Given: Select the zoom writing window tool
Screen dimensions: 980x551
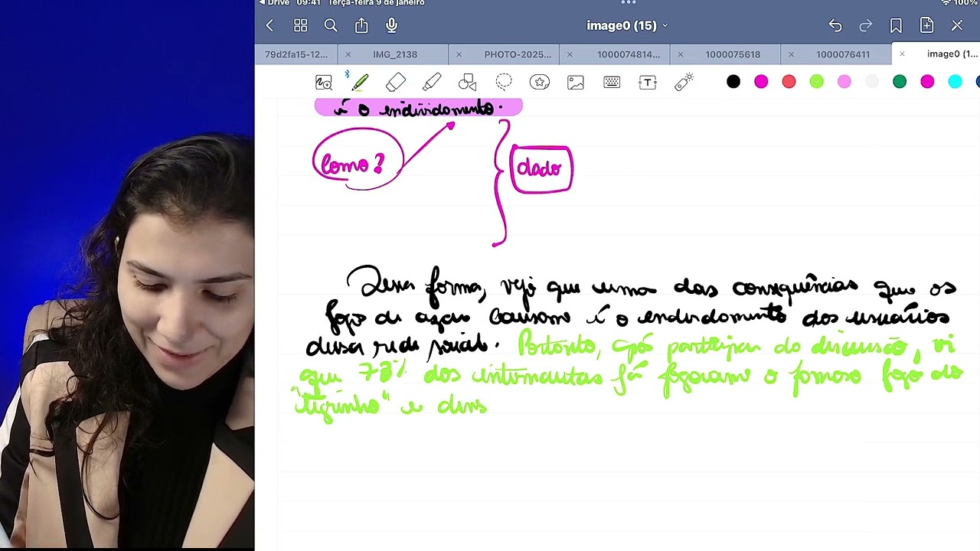Looking at the screenshot, I should click(x=324, y=82).
